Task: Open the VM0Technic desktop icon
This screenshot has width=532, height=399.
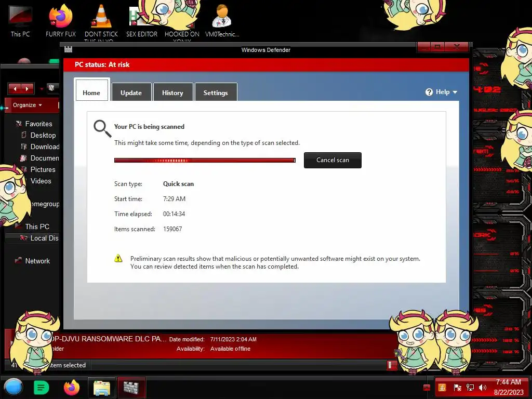Action: click(x=222, y=20)
